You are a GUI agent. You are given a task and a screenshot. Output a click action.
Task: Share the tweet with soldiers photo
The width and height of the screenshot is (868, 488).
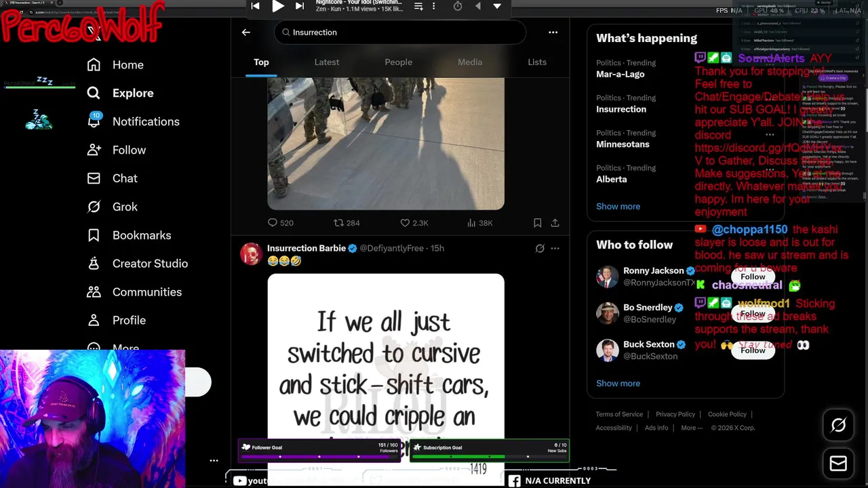pyautogui.click(x=555, y=222)
